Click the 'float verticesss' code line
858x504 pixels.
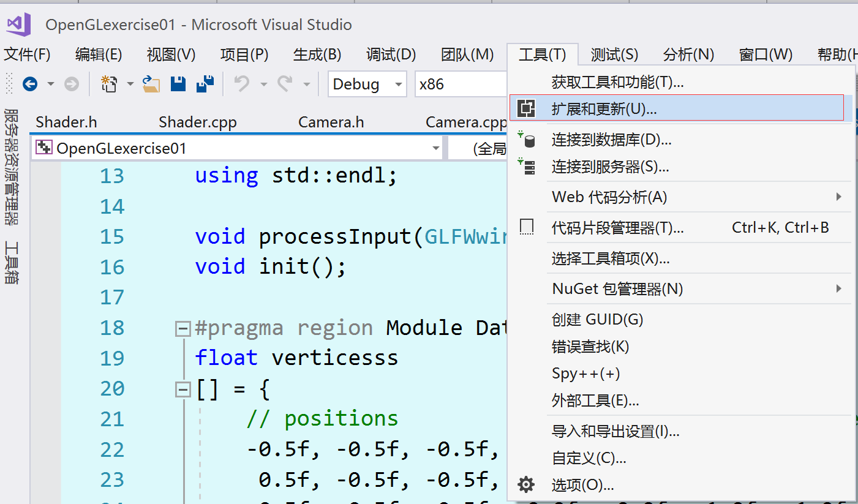pyautogui.click(x=296, y=358)
